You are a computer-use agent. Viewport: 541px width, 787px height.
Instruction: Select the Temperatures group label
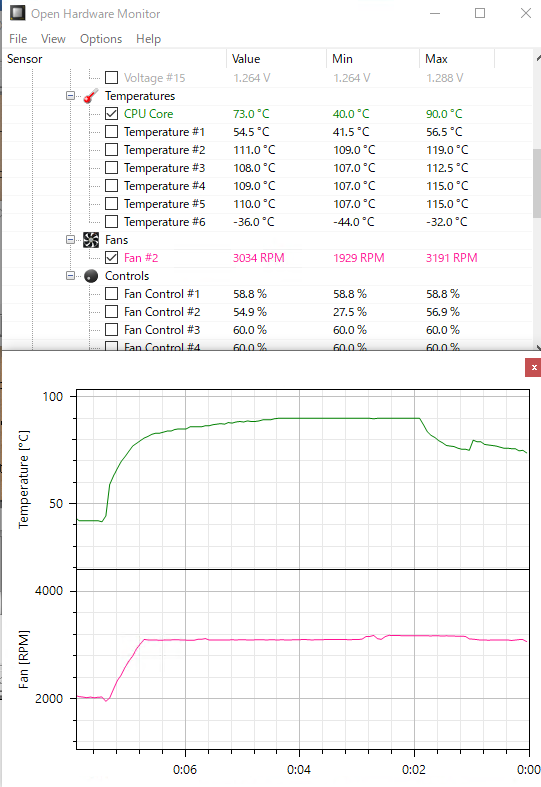pyautogui.click(x=140, y=96)
